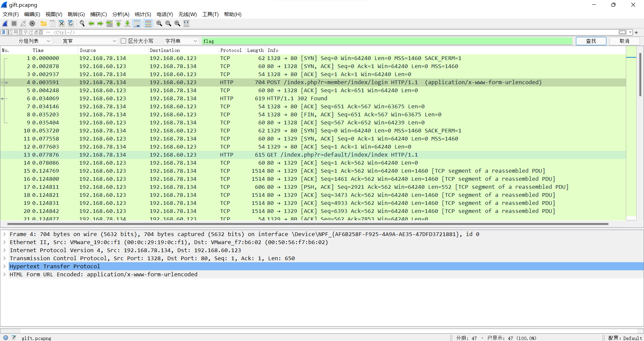Click the 查找 find button
This screenshot has width=644, height=341.
(x=591, y=41)
